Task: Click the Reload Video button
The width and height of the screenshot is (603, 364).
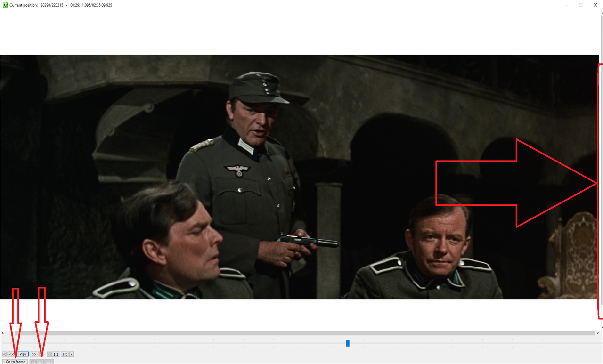Action: [42, 362]
